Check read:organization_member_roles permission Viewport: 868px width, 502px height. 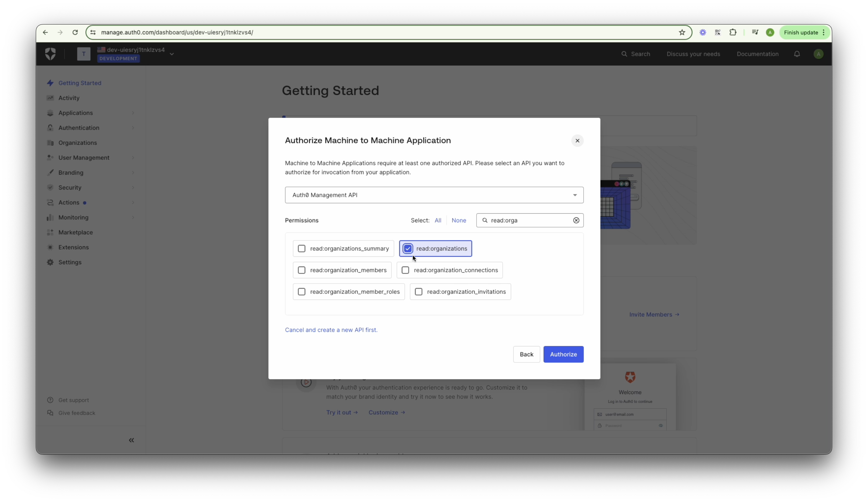tap(301, 292)
